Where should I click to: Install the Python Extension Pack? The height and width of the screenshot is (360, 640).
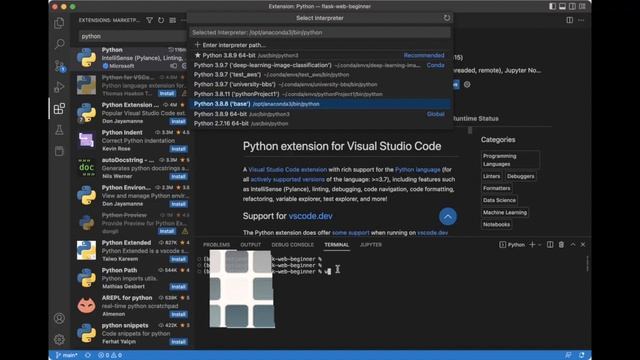[x=178, y=121]
